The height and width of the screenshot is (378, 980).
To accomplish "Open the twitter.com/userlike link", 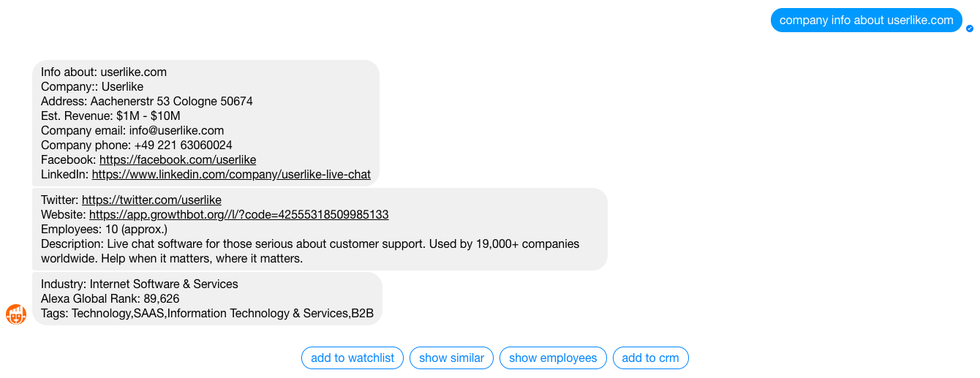I will click(151, 200).
